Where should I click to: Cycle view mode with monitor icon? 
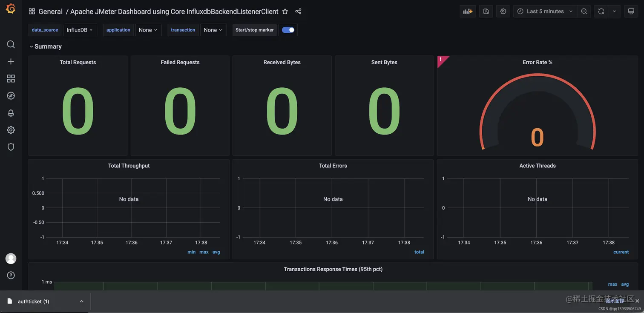631,11
